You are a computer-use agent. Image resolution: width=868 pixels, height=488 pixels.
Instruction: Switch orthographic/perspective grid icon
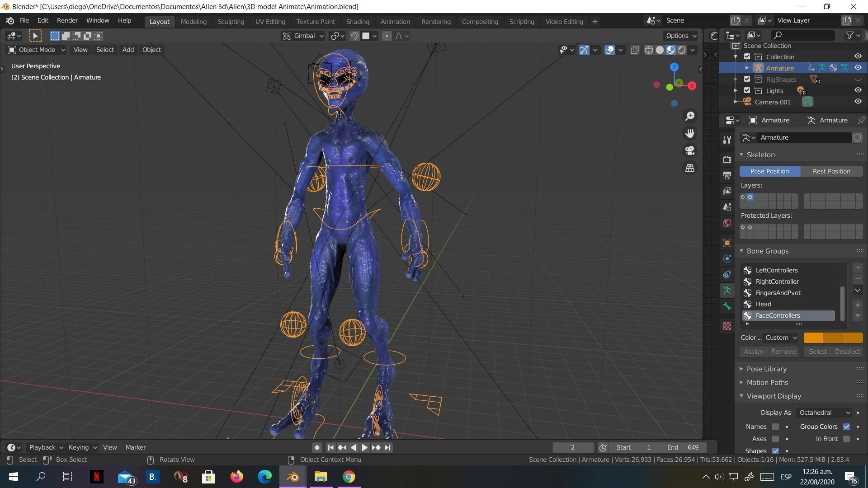(690, 168)
